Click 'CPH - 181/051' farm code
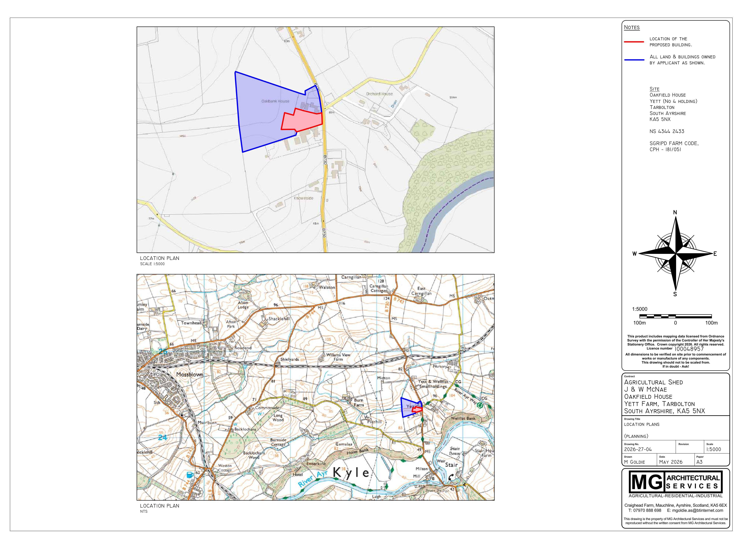The image size is (756, 535). 665,149
